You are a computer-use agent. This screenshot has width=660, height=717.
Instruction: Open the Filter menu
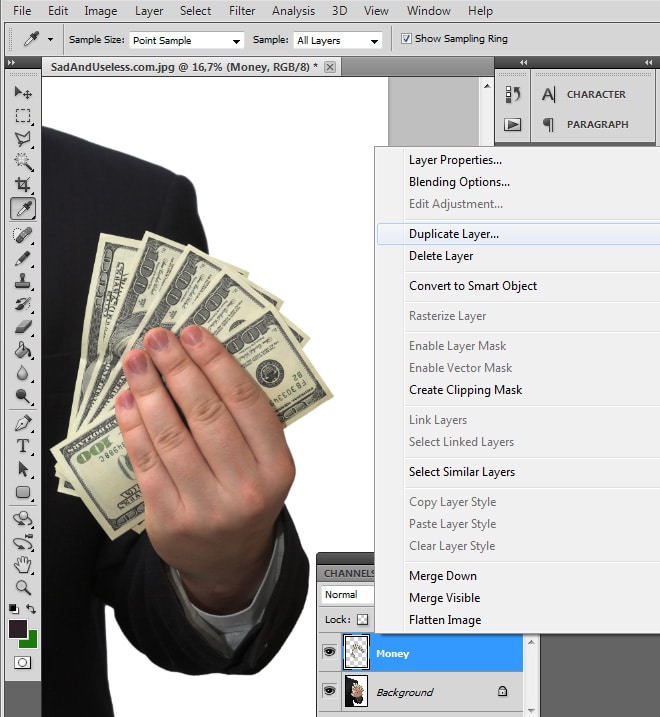pos(242,11)
